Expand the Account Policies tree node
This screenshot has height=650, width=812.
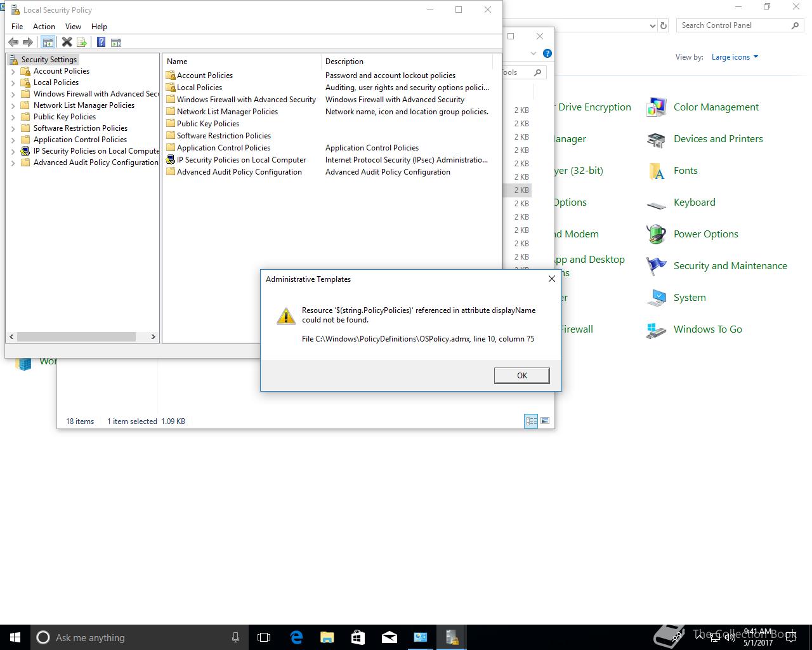[13, 72]
